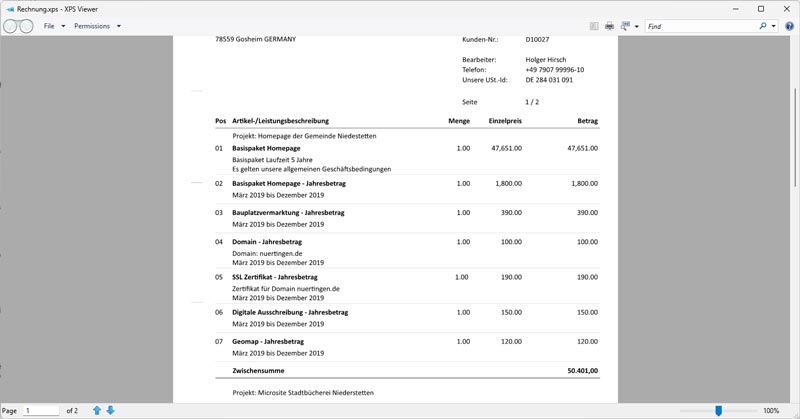Image resolution: width=800 pixels, height=419 pixels.
Task: Open Help via the question-mark icon
Action: (788, 26)
